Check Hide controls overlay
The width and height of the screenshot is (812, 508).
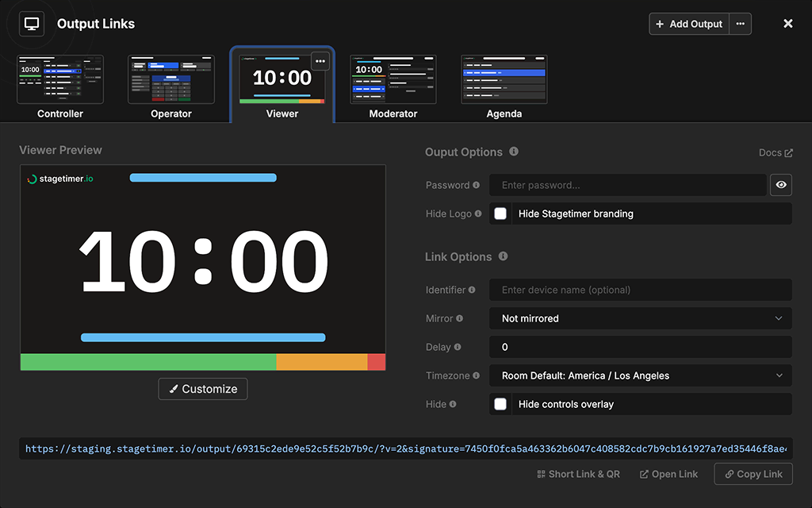point(500,404)
